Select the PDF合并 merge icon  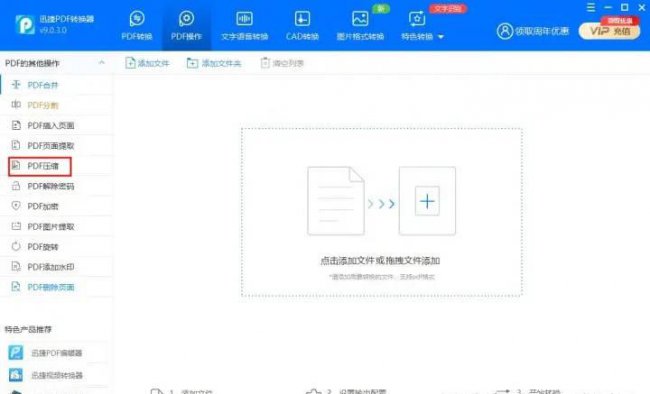tap(16, 85)
